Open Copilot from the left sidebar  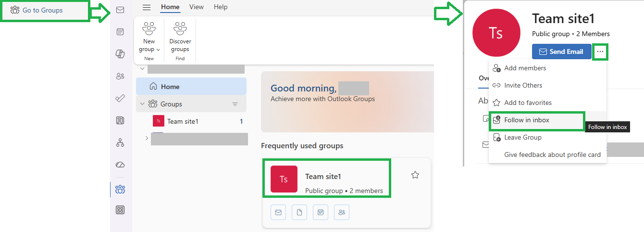(120, 54)
